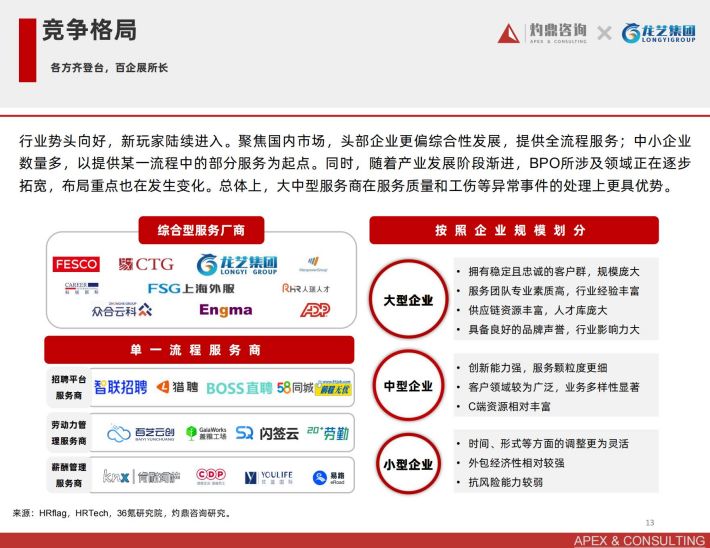The image size is (710, 548).
Task: Click the APEX & CONSULTING footer text
Action: pos(639,540)
